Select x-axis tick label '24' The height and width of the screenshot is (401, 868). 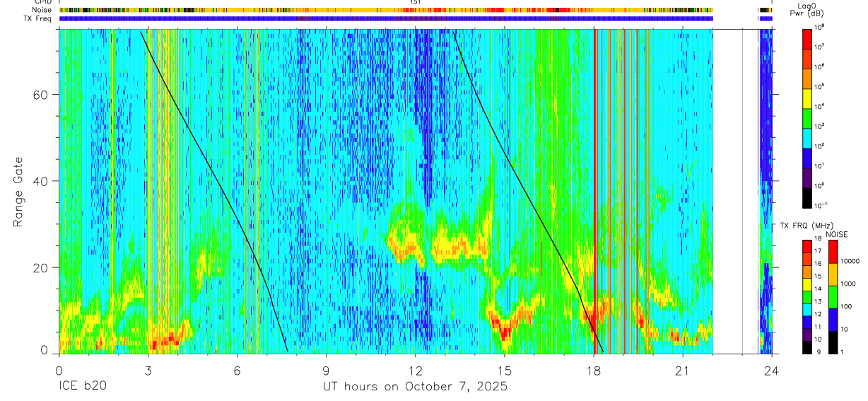772,371
